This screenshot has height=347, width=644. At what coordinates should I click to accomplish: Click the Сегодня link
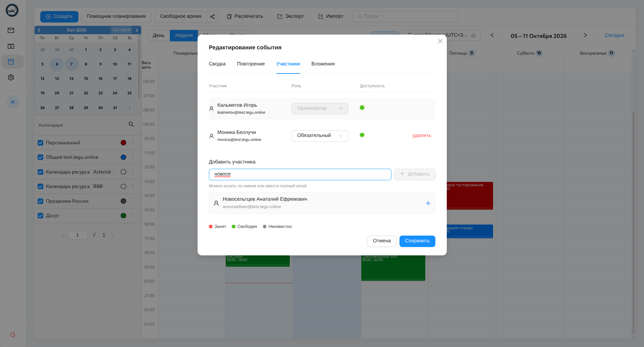(614, 35)
